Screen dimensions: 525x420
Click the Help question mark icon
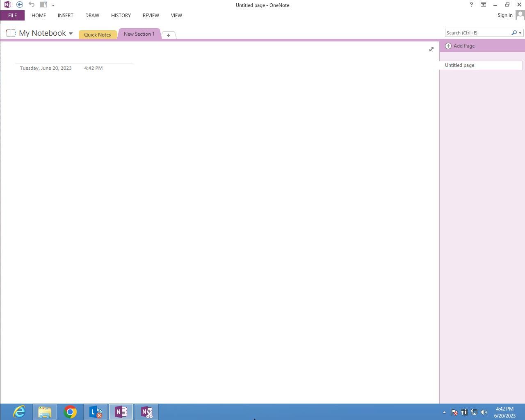pos(471,5)
